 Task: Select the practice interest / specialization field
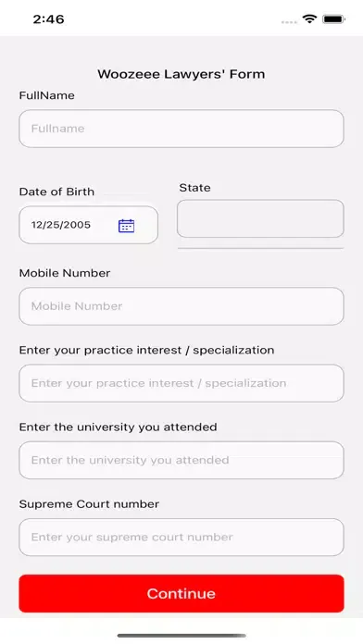pyautogui.click(x=181, y=383)
